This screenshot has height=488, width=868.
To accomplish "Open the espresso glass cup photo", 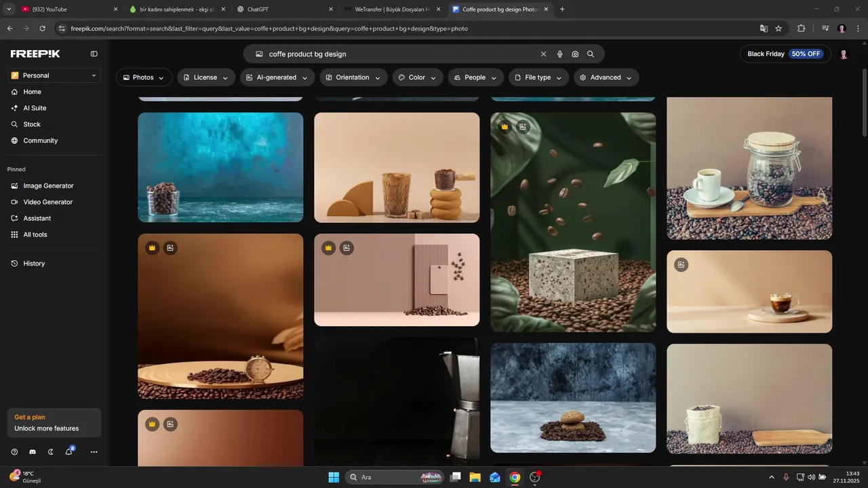I will pyautogui.click(x=749, y=291).
